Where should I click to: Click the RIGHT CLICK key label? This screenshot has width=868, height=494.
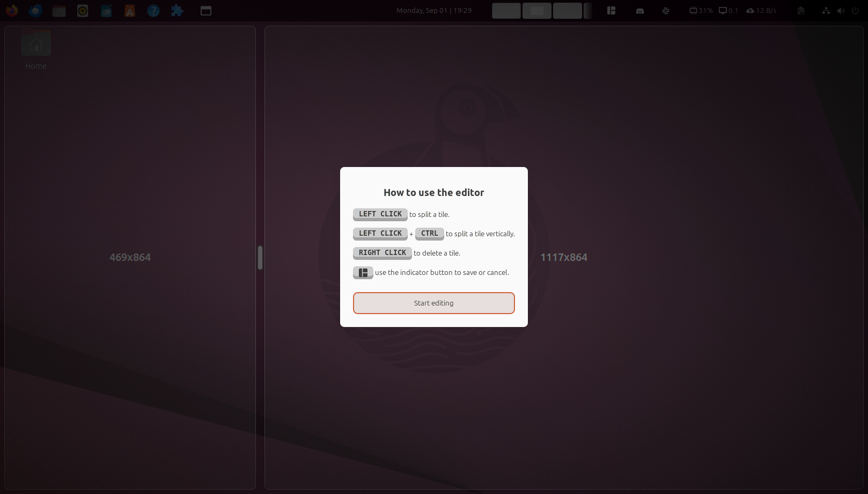tap(382, 253)
